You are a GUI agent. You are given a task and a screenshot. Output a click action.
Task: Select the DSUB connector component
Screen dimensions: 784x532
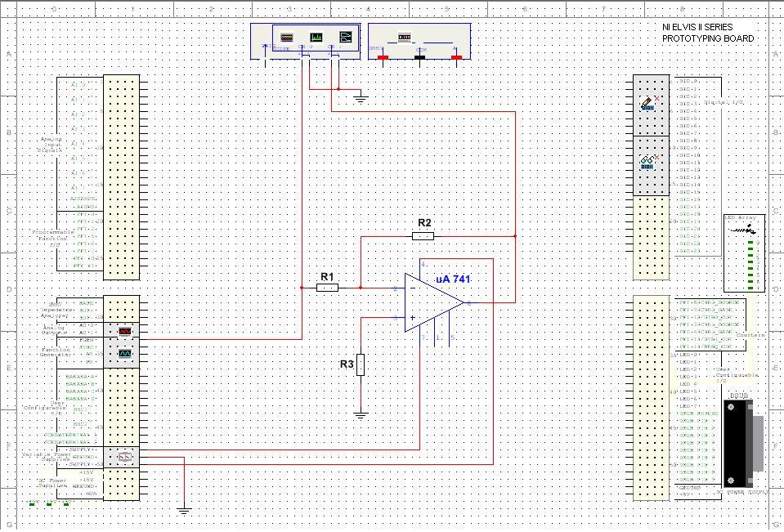coord(744,444)
